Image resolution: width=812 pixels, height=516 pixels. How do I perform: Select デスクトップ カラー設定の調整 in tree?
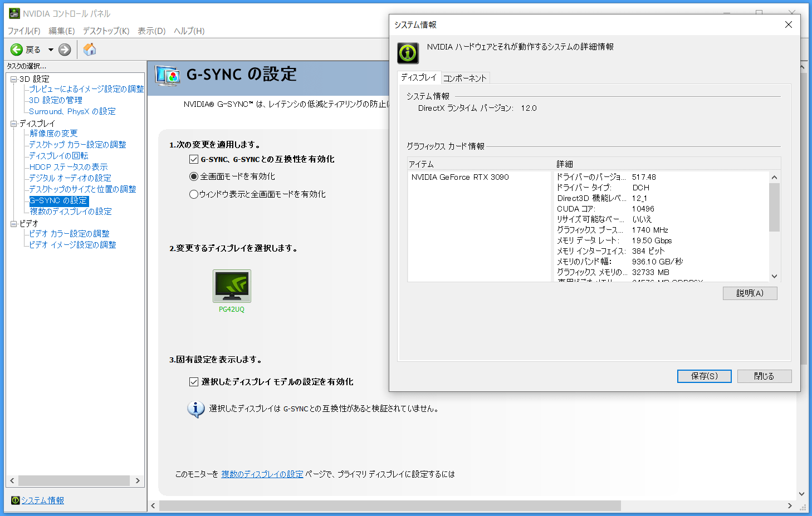77,145
